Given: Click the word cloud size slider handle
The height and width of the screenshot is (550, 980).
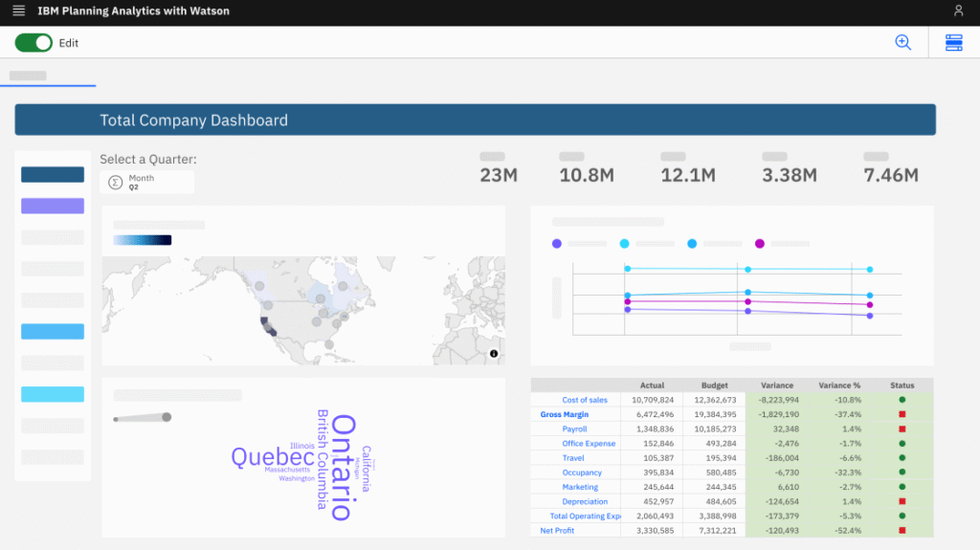Looking at the screenshot, I should pyautogui.click(x=167, y=417).
